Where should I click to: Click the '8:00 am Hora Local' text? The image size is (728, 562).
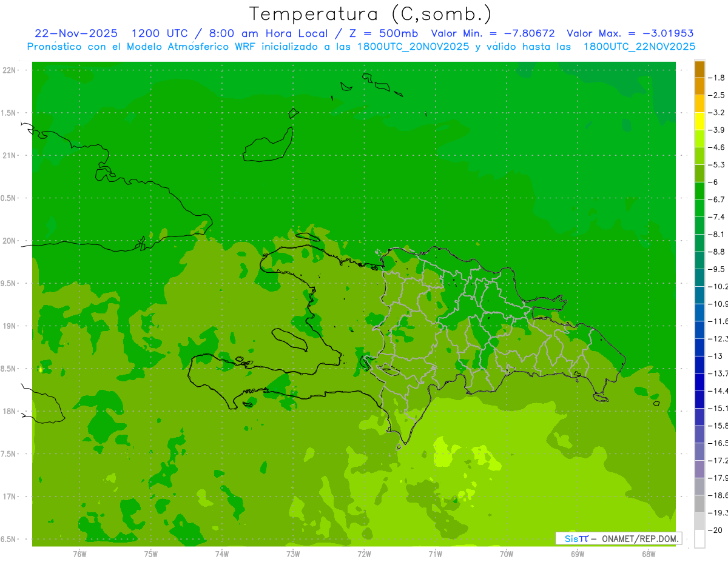point(268,33)
